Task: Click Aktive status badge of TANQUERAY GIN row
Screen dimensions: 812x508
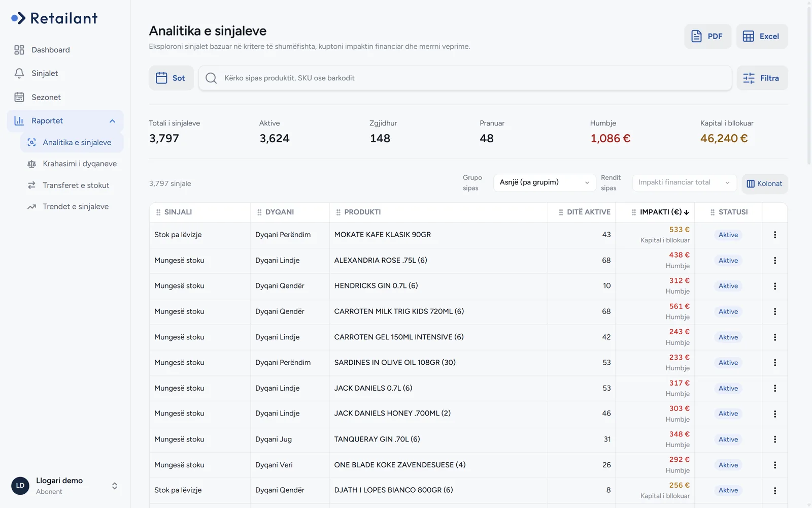Action: click(x=728, y=439)
